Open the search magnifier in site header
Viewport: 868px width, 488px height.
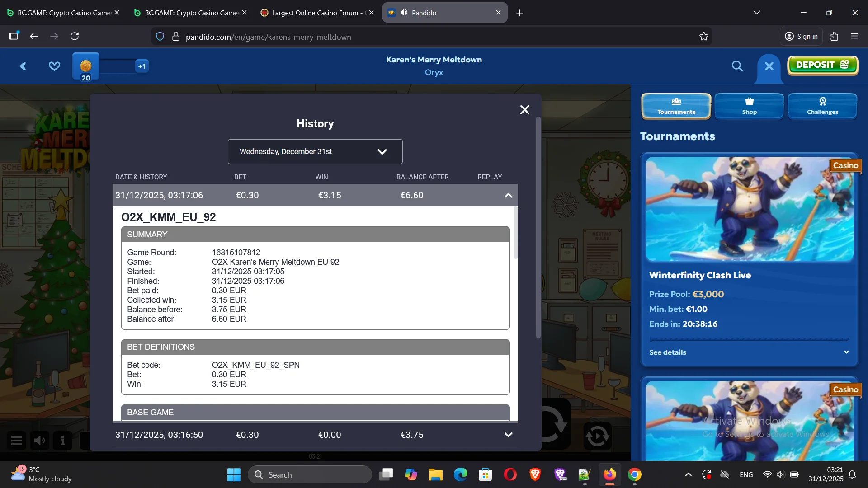(737, 66)
